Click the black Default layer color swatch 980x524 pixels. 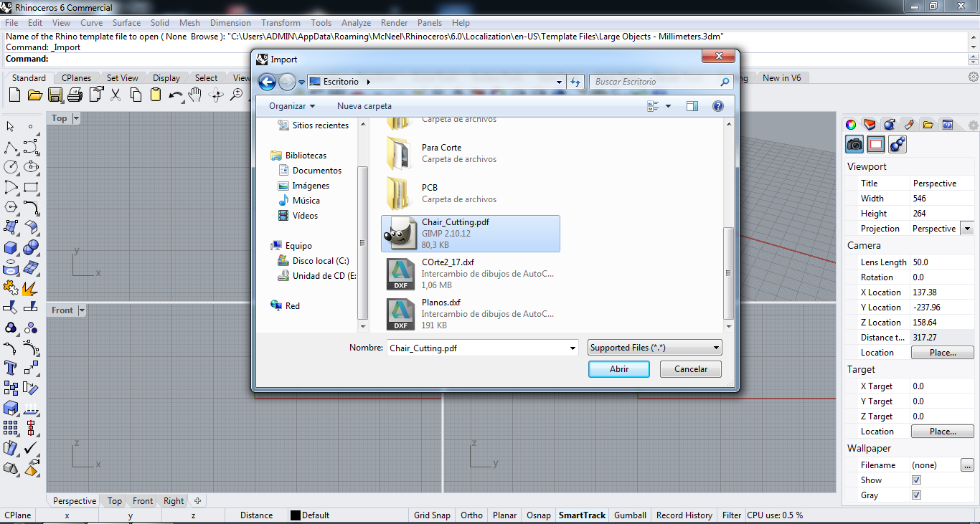click(x=295, y=515)
